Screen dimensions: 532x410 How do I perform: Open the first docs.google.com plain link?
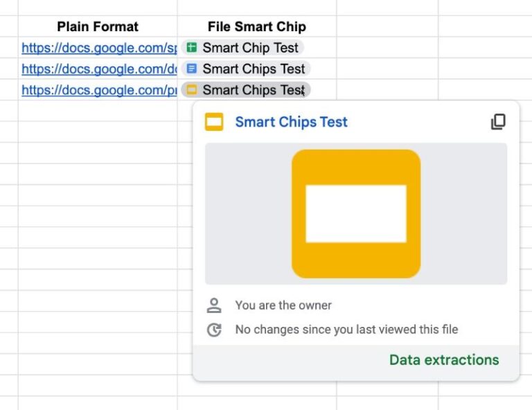tap(99, 48)
